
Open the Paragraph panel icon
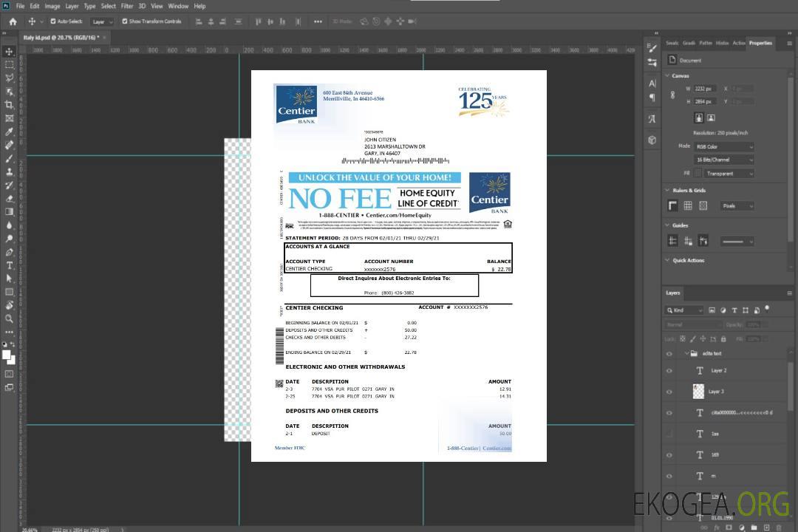click(x=652, y=98)
